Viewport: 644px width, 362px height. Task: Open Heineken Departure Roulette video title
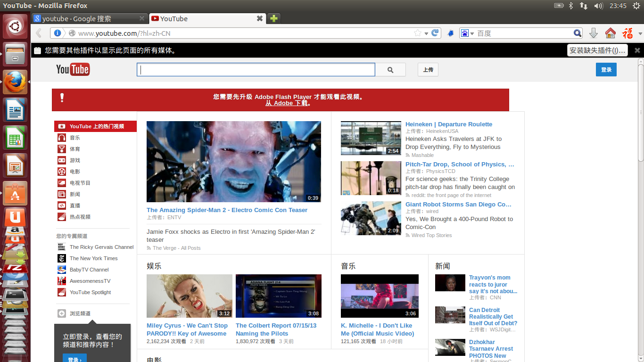449,124
